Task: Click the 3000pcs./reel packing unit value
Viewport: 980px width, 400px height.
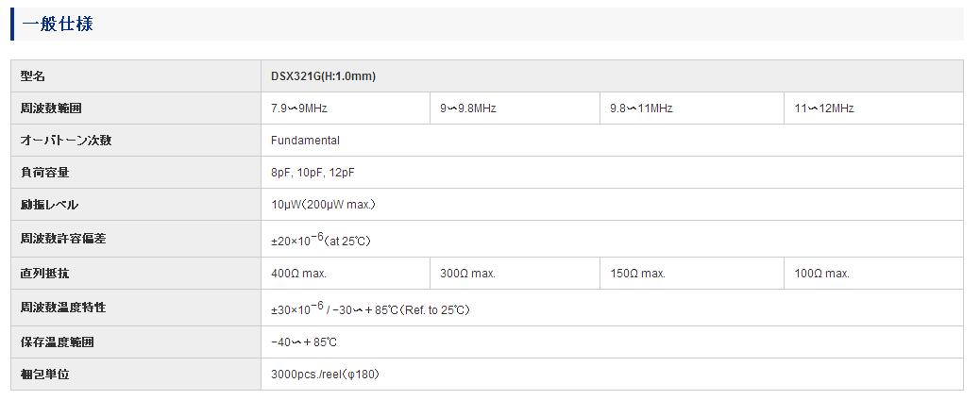Action: [x=325, y=375]
